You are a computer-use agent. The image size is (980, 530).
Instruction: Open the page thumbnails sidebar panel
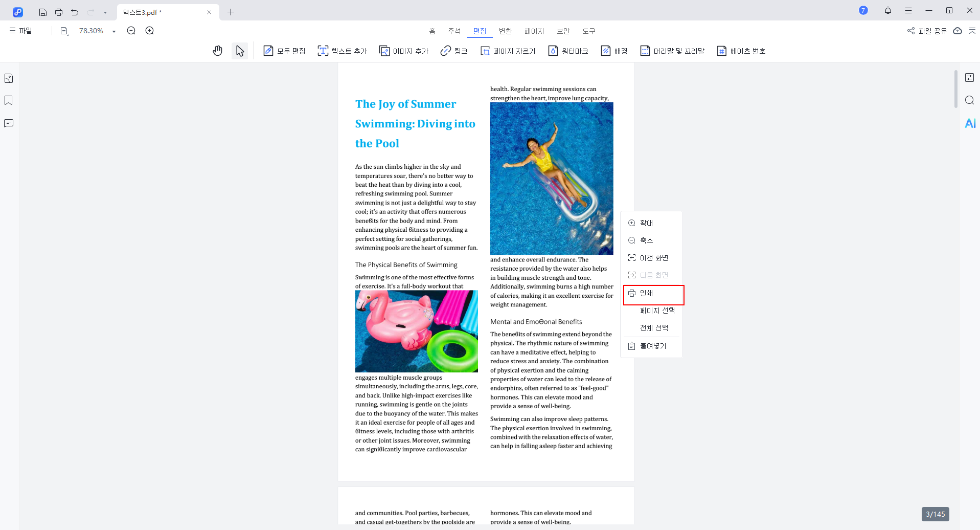pyautogui.click(x=9, y=78)
